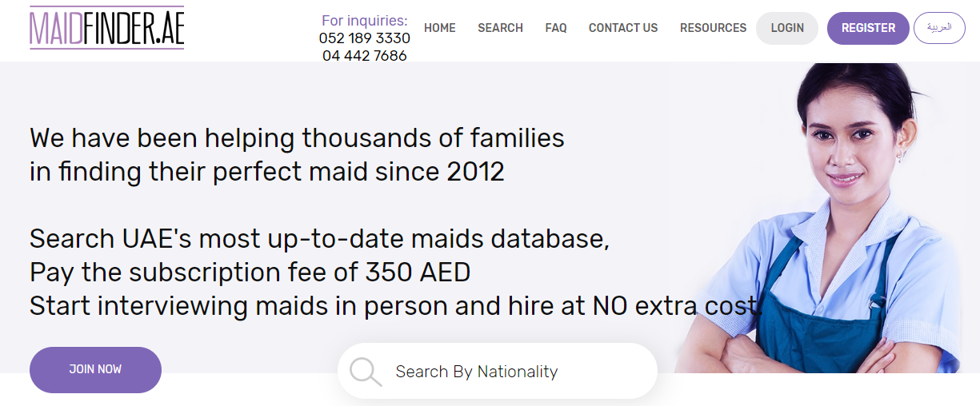Click the 04 442 7686 phone number
The image size is (980, 406).
(x=365, y=56)
